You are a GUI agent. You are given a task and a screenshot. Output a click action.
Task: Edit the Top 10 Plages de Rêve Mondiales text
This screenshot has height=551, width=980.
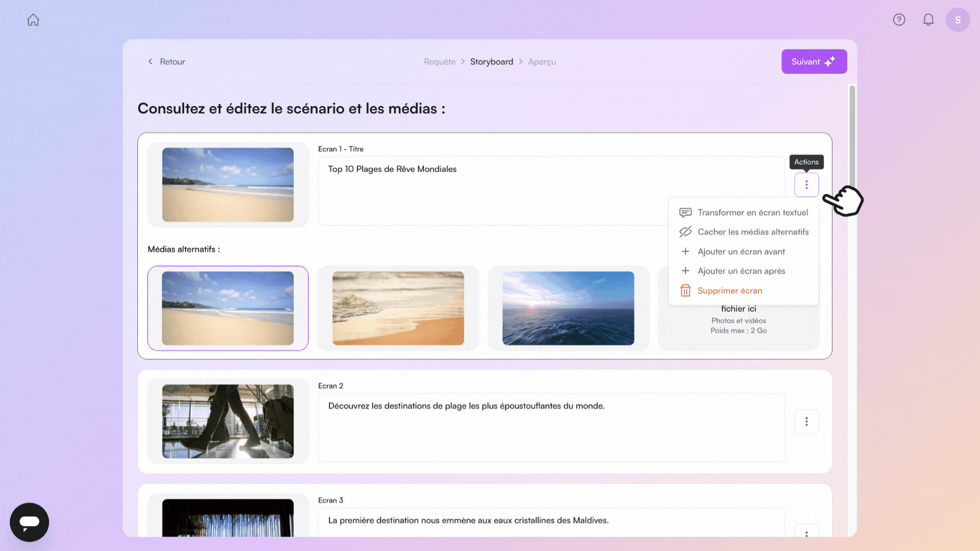[x=551, y=191]
